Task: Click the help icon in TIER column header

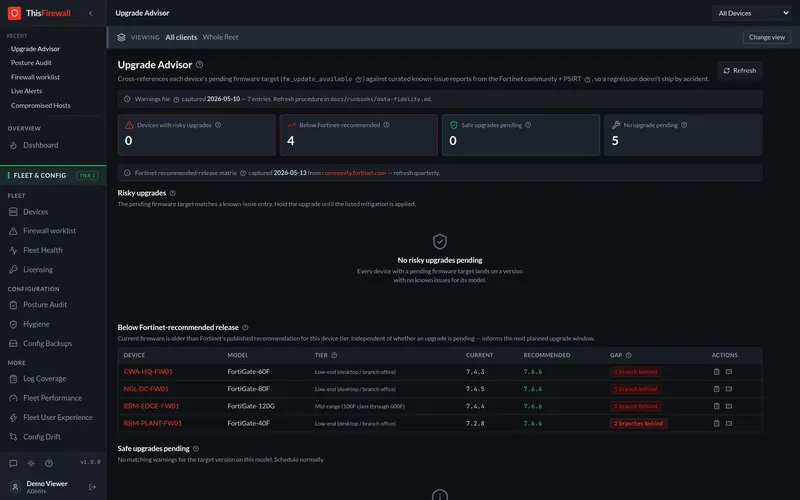Action: click(x=334, y=355)
